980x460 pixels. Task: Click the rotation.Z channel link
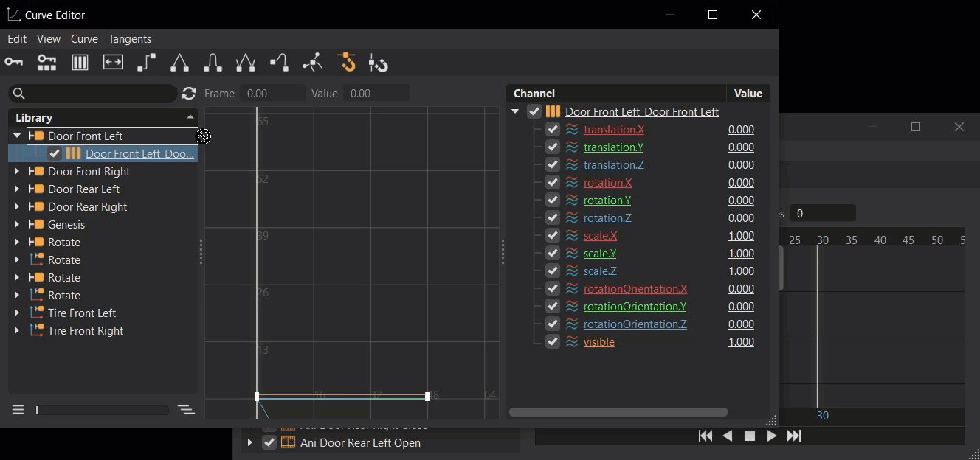tap(607, 217)
